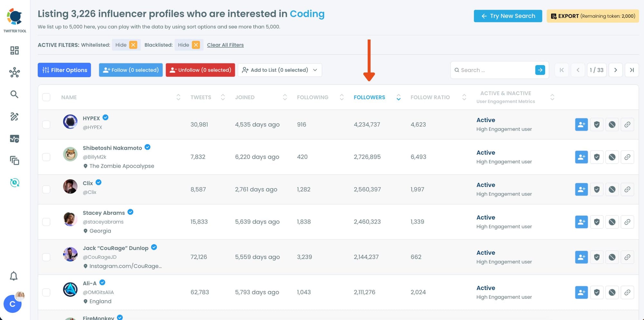Tick the select-all checkbox in table header
644x320 pixels.
[x=46, y=97]
